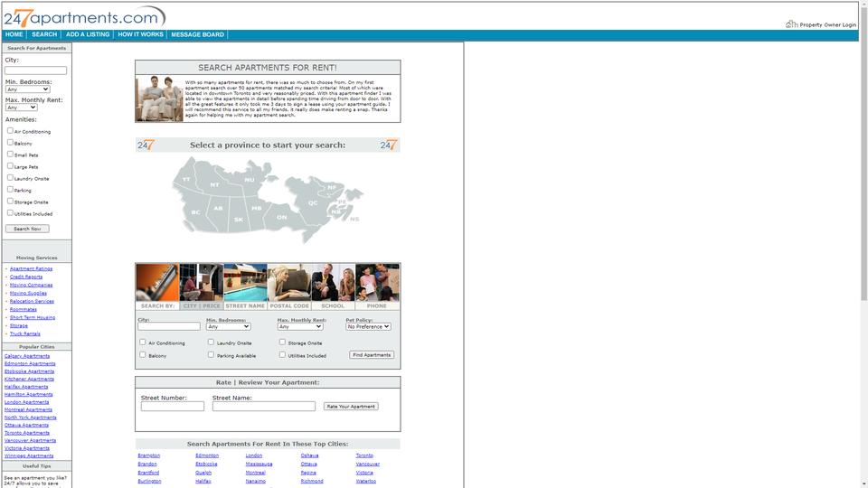The height and width of the screenshot is (488, 868).
Task: Open Mississauga top city link
Action: point(259,465)
